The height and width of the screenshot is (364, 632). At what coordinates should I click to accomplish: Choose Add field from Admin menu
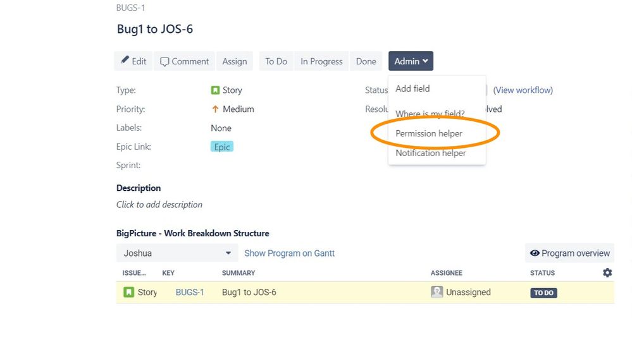(x=412, y=88)
